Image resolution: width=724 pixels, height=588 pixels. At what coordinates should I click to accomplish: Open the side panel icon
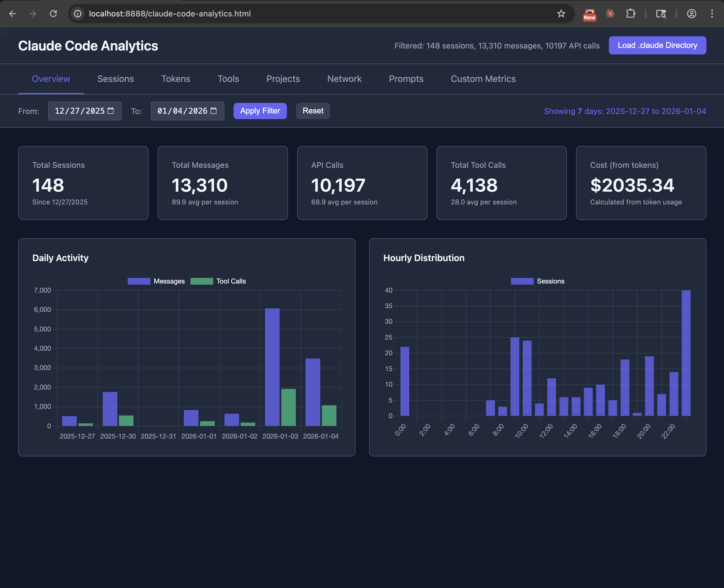point(661,14)
